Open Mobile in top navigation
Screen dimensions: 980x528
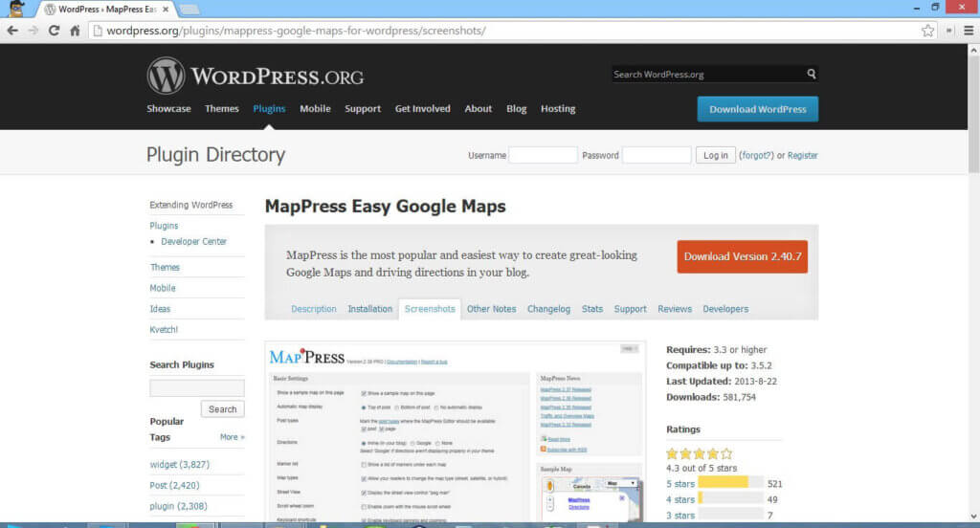pos(315,109)
